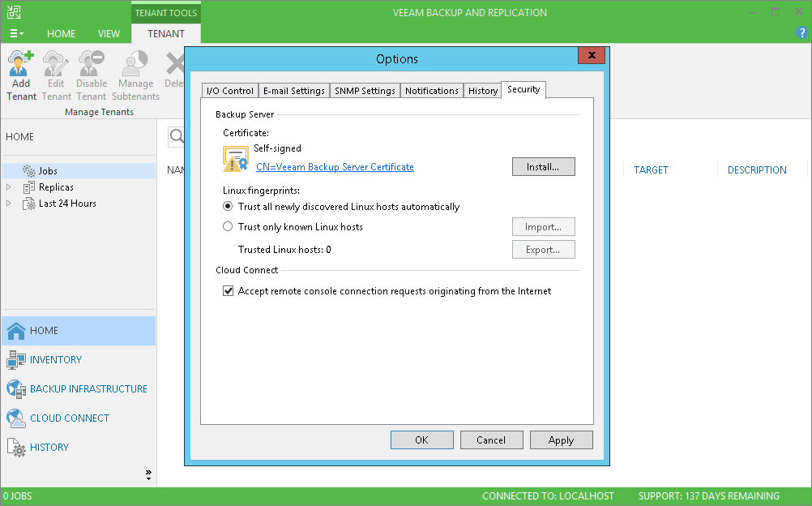Open CN=Veeam Backup Server Certificate link

(x=335, y=167)
